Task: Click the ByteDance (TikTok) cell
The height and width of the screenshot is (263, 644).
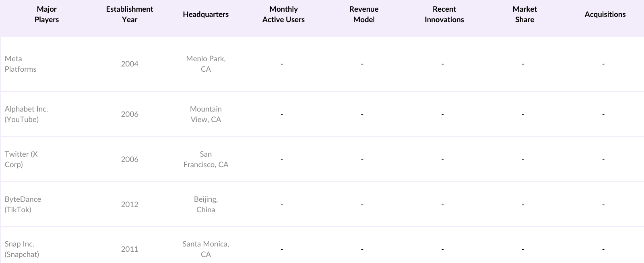Action: (x=23, y=205)
